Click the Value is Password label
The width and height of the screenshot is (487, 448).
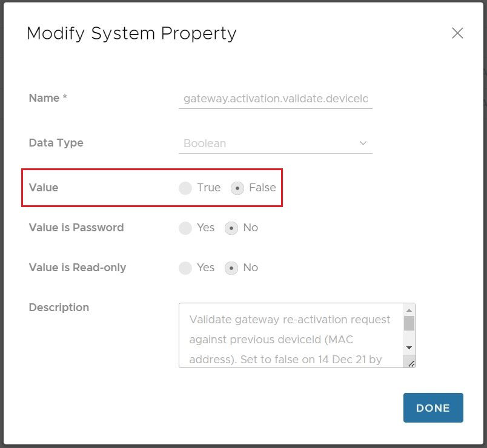[76, 228]
